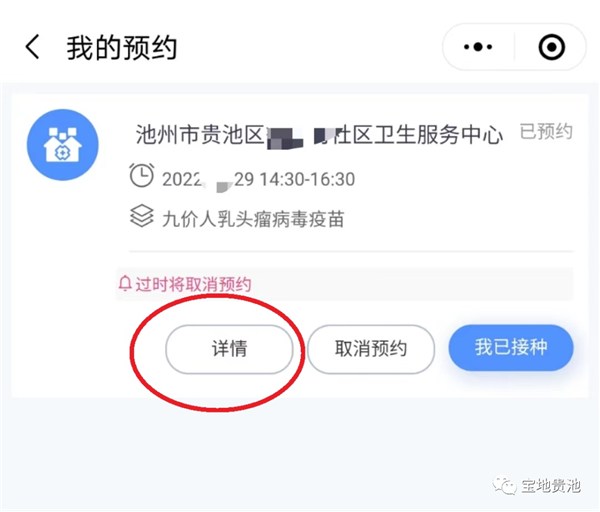Confirm vaccination with 我已接种 button
The height and width of the screenshot is (512, 600).
coord(511,347)
